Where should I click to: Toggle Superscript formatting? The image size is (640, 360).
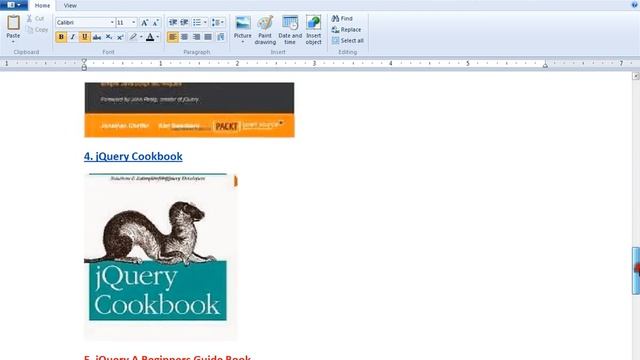pos(120,37)
